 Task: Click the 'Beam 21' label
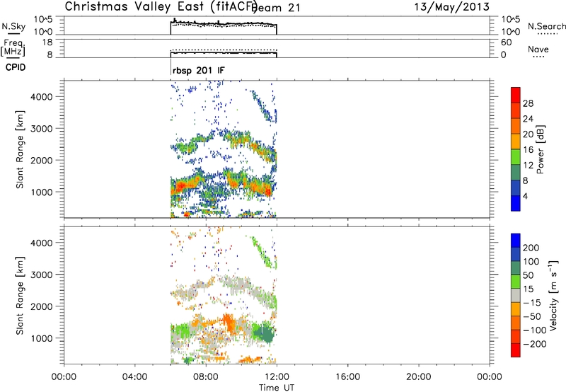[276, 8]
